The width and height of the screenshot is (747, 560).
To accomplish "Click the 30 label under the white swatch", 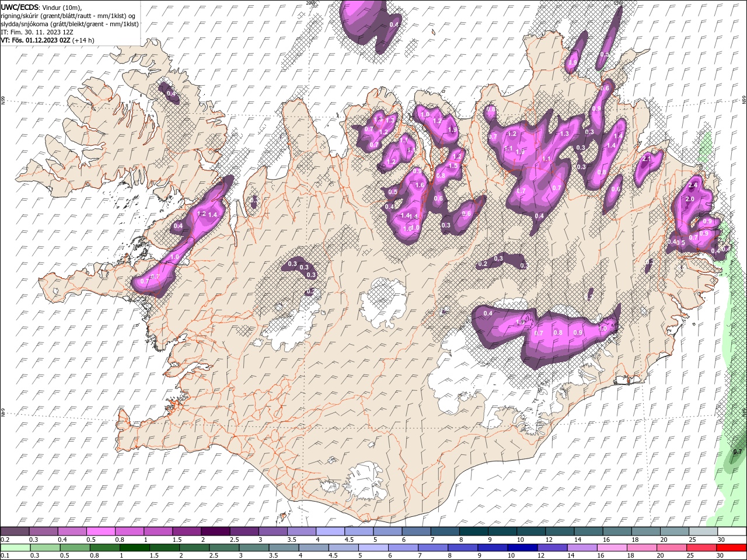I will coord(721,540).
